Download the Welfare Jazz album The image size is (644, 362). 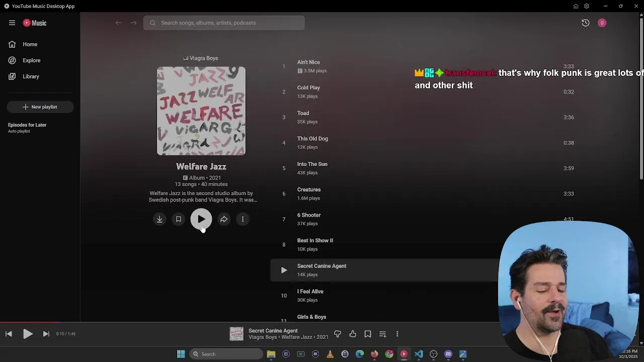click(159, 219)
